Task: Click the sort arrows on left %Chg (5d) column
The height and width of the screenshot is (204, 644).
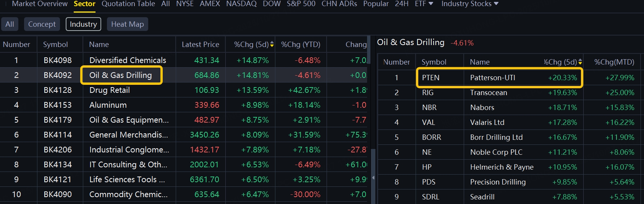Action: tap(272, 45)
